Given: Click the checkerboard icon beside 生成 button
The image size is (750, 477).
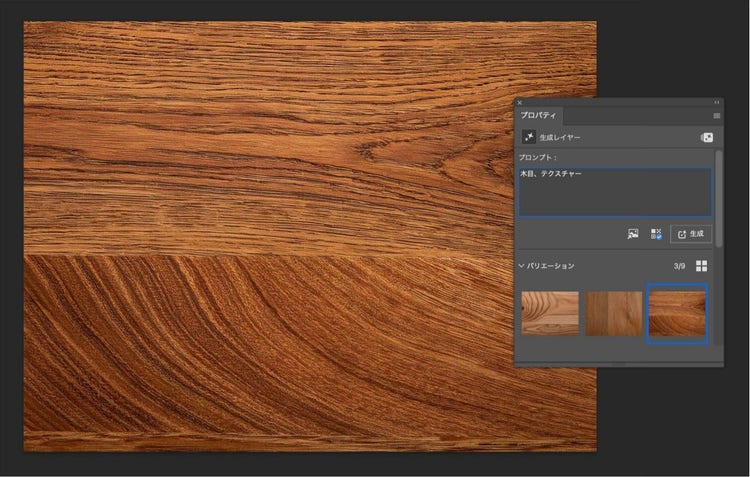Looking at the screenshot, I should (x=656, y=234).
